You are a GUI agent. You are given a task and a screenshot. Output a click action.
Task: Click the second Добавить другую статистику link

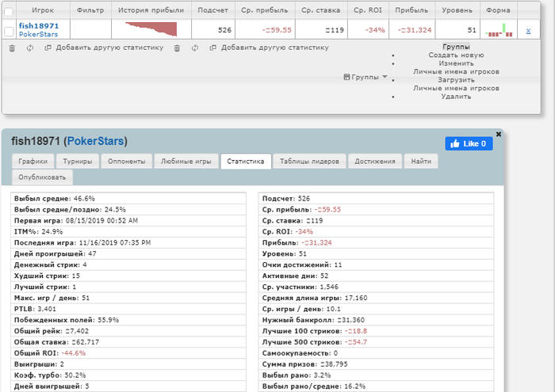(274, 48)
